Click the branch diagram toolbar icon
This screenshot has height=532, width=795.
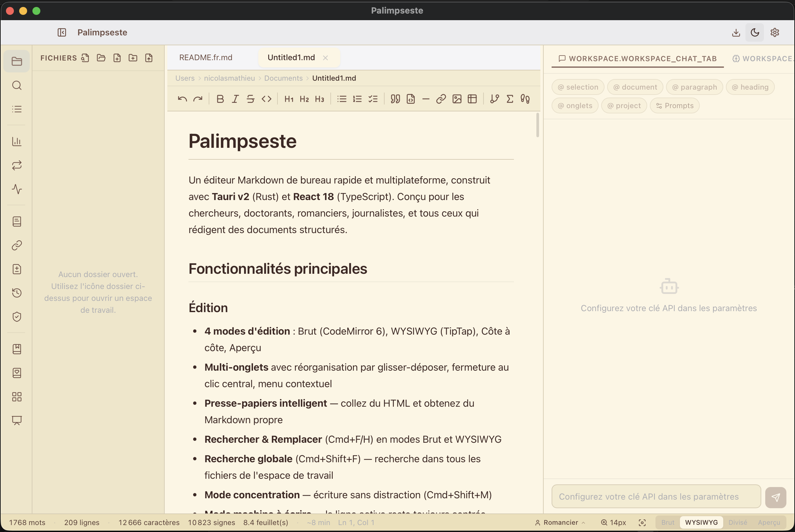(x=494, y=99)
